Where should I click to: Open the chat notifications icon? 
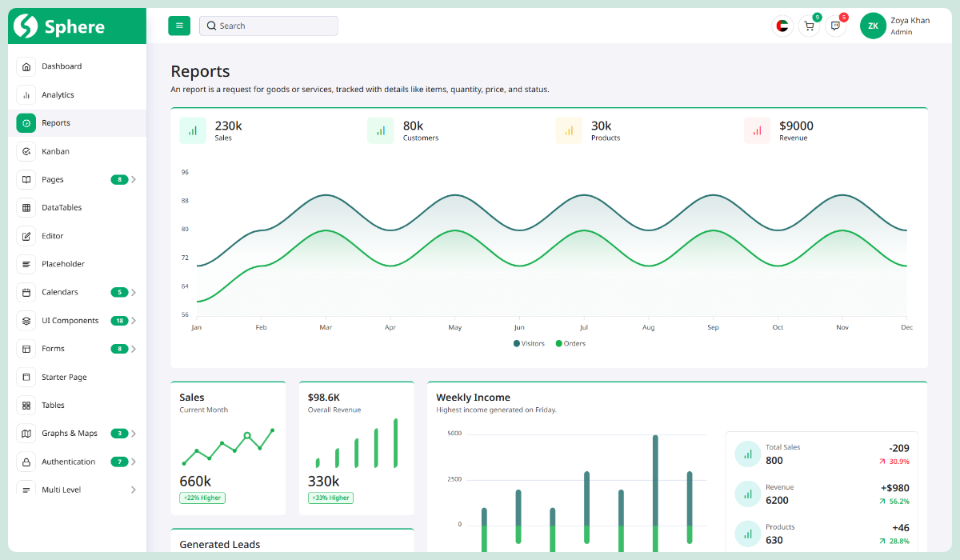point(835,26)
